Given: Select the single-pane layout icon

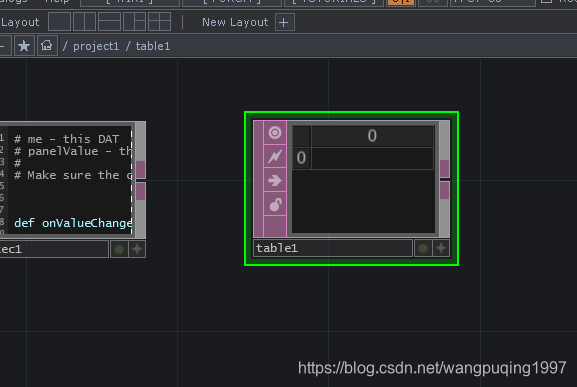Looking at the screenshot, I should click(60, 22).
